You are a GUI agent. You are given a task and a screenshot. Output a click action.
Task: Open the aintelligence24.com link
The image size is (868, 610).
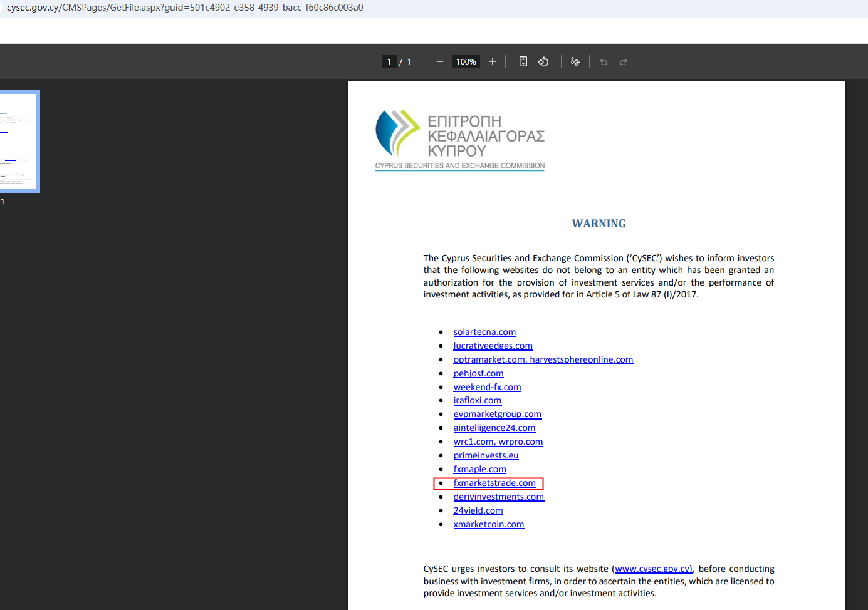point(494,428)
